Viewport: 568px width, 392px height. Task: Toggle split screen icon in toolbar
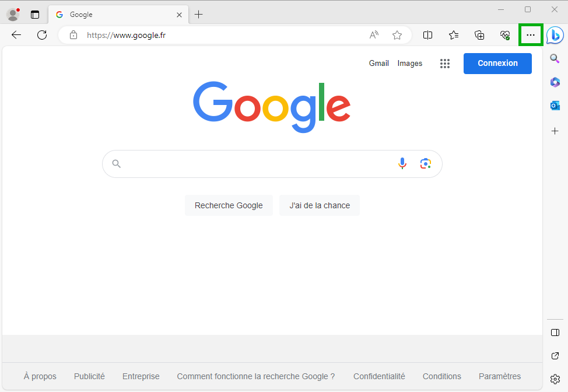tap(428, 35)
